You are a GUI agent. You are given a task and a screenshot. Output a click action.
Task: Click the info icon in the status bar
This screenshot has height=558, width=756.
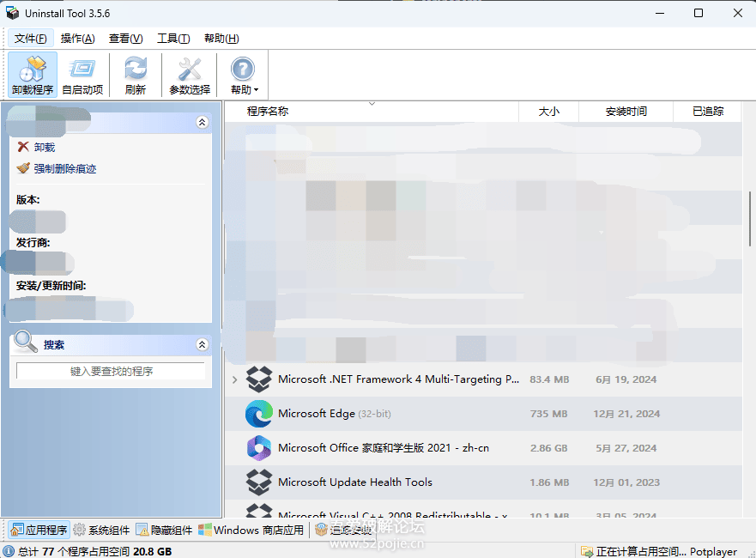[9, 551]
